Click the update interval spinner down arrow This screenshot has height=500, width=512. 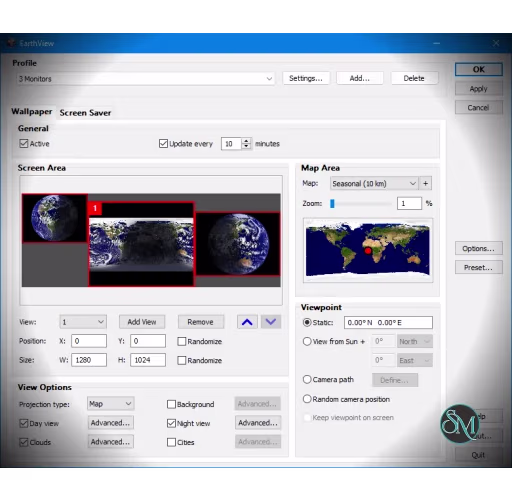click(x=246, y=147)
